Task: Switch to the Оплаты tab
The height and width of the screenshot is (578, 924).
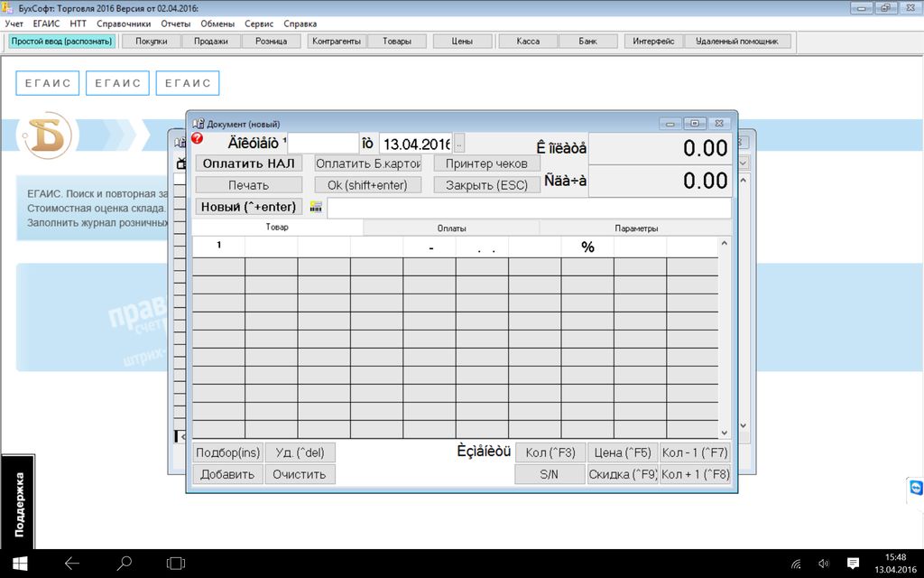Action: point(451,228)
